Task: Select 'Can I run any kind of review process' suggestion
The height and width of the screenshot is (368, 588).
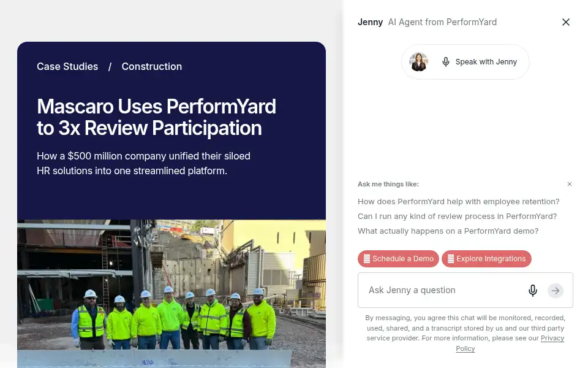Action: (x=457, y=217)
